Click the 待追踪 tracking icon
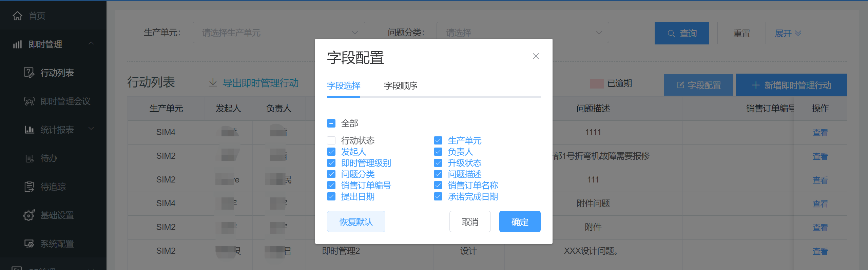The image size is (868, 270). point(29,187)
